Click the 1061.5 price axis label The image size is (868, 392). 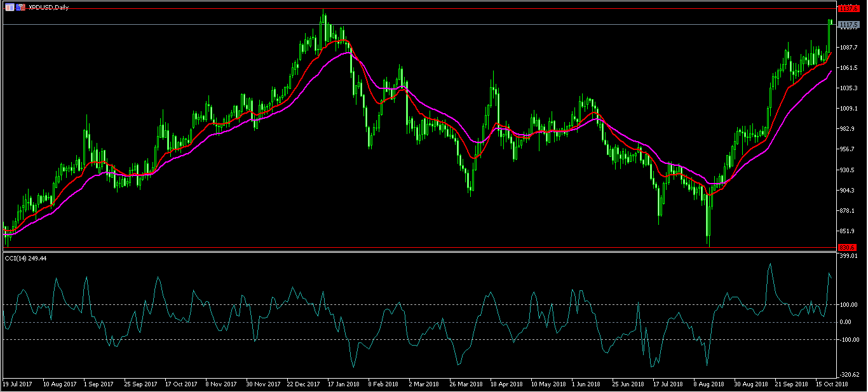848,68
